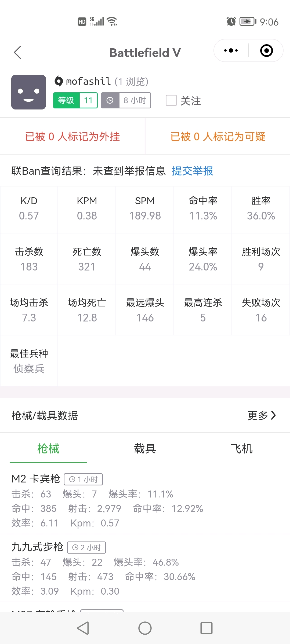
Task: Tap the Android home circle button
Action: tap(145, 628)
